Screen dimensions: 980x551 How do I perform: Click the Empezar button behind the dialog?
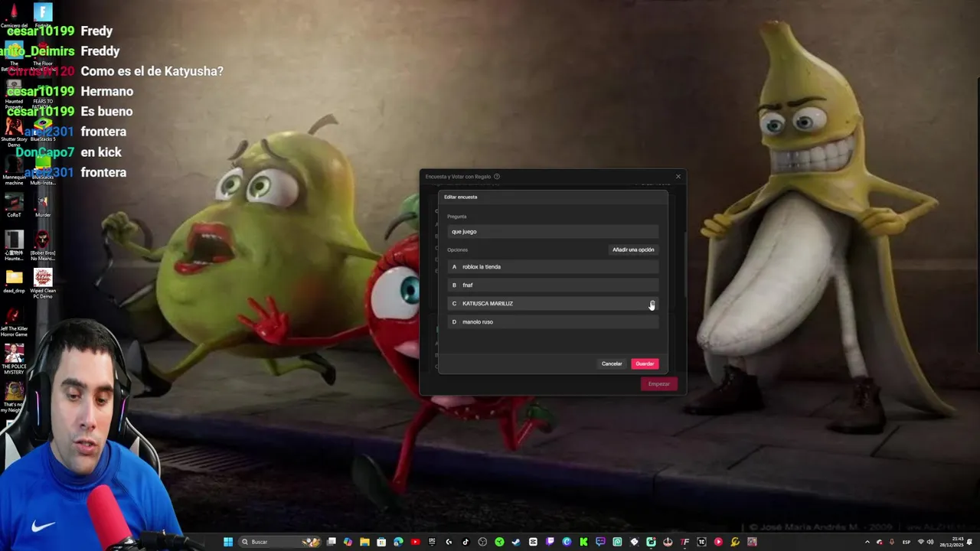(659, 383)
